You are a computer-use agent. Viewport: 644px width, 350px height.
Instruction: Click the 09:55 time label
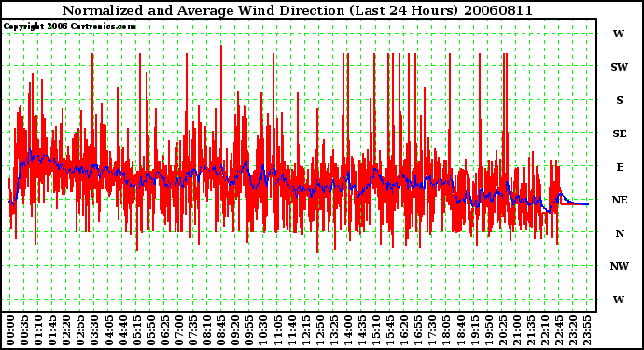point(249,330)
